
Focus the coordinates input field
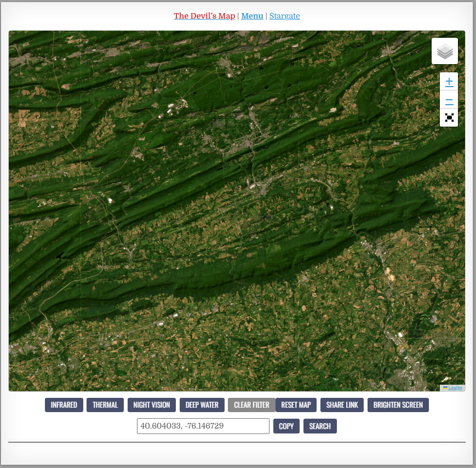tap(203, 426)
